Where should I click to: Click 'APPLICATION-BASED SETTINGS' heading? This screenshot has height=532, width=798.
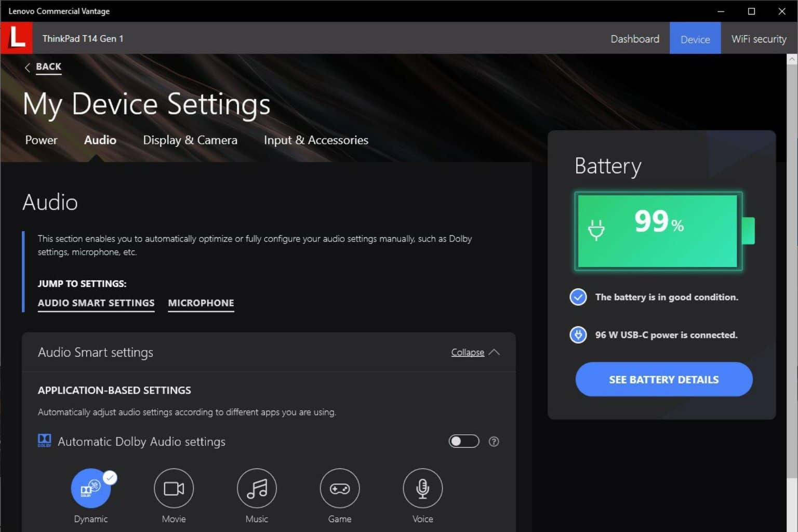[x=114, y=390]
